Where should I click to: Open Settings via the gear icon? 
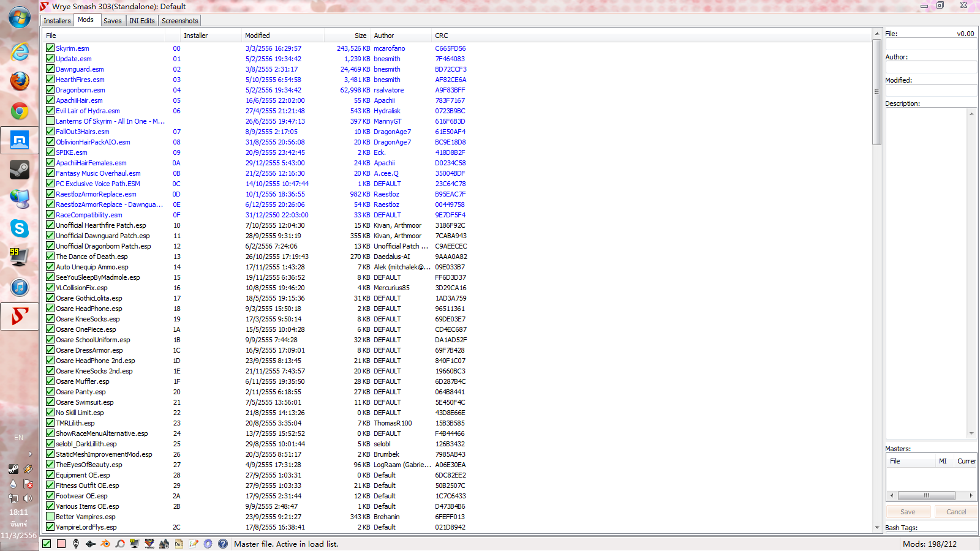click(208, 544)
